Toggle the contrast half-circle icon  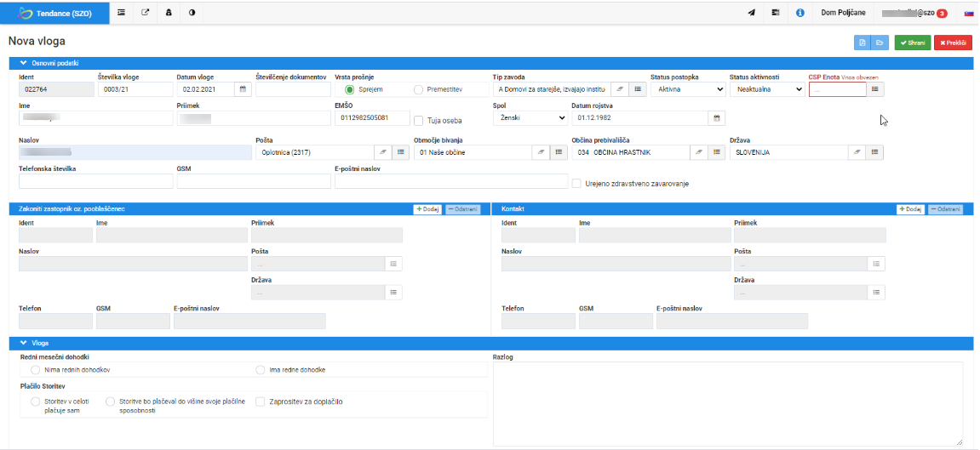tap(192, 13)
